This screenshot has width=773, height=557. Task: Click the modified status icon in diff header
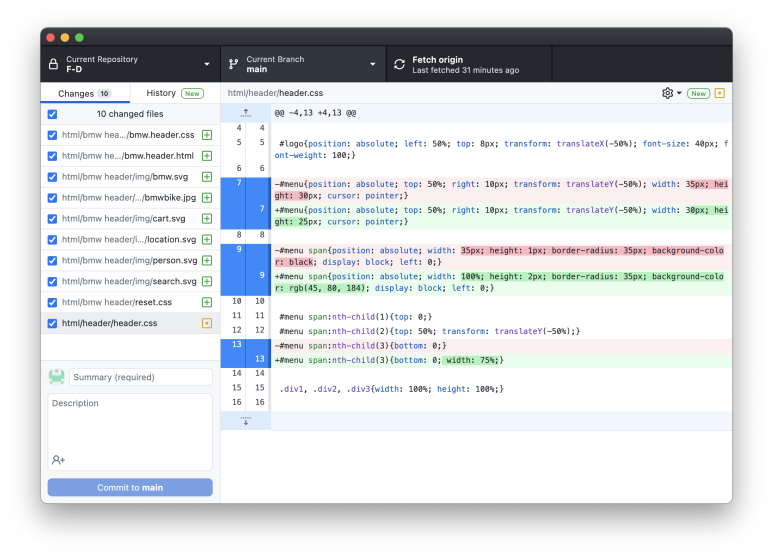pyautogui.click(x=719, y=93)
